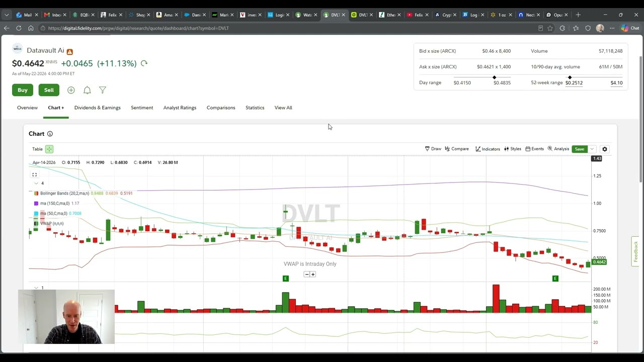This screenshot has width=644, height=362.
Task: Click the browser address bar URL
Action: [x=138, y=28]
